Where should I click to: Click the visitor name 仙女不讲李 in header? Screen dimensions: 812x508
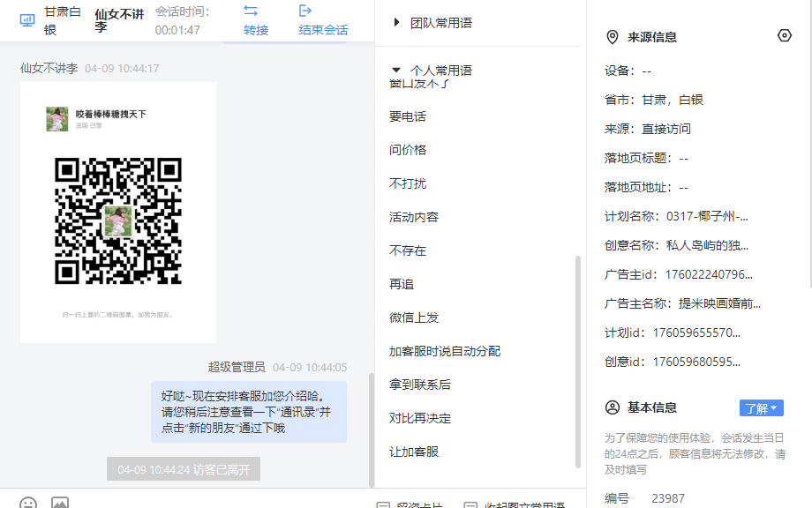(118, 20)
